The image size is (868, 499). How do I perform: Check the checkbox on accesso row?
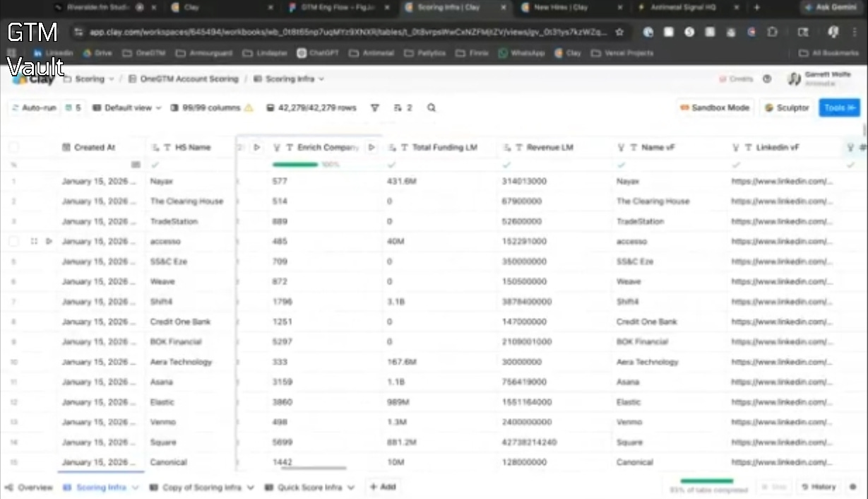(14, 241)
